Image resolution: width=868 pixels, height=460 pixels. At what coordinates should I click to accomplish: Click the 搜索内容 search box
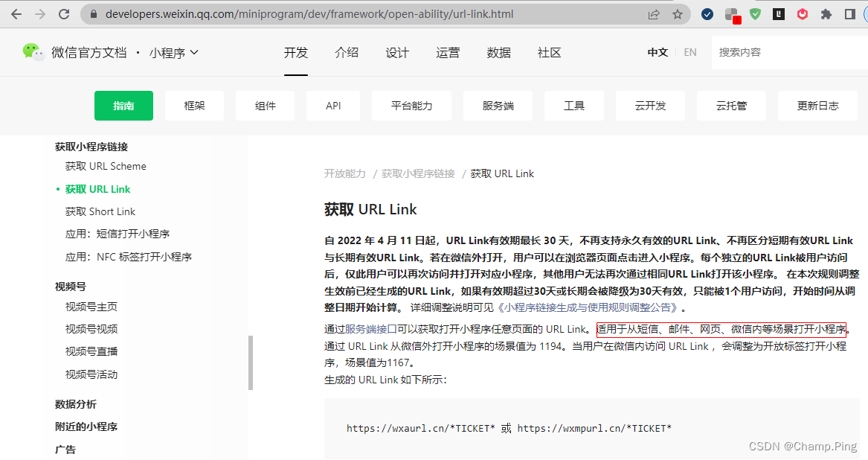point(789,52)
